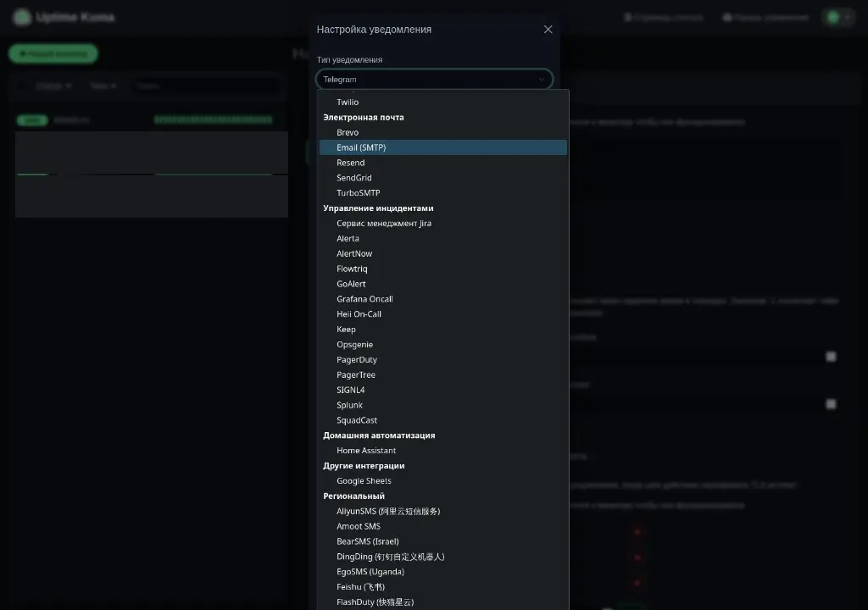Select the monitor with green uptime badge
The height and width of the screenshot is (610, 868).
(152, 120)
